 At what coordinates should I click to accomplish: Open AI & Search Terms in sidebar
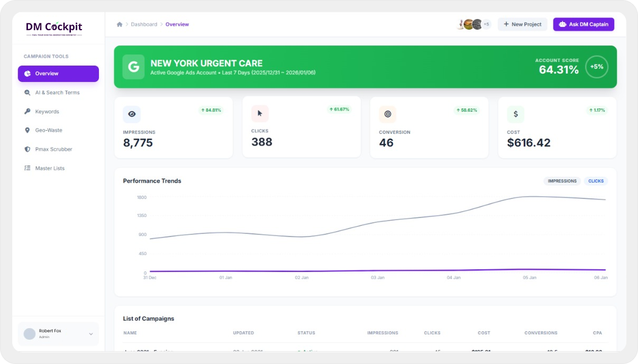[57, 93]
